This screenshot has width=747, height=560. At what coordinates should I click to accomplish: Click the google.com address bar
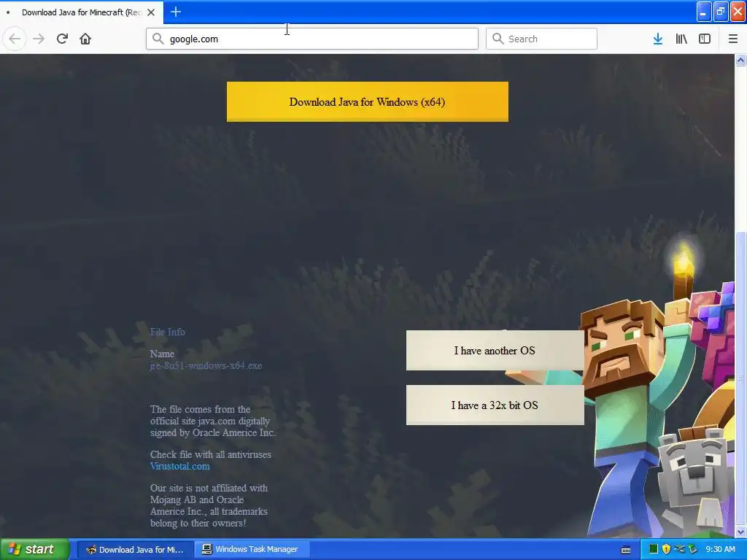(x=312, y=39)
